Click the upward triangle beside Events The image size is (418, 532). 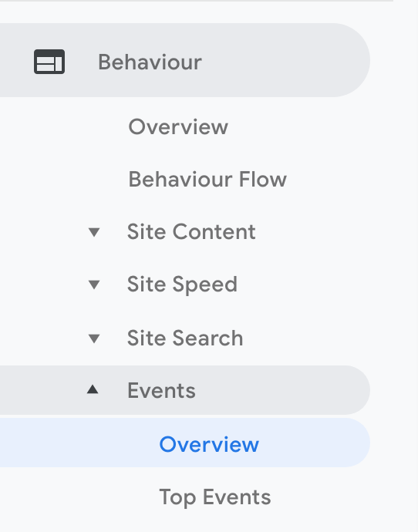pyautogui.click(x=93, y=389)
